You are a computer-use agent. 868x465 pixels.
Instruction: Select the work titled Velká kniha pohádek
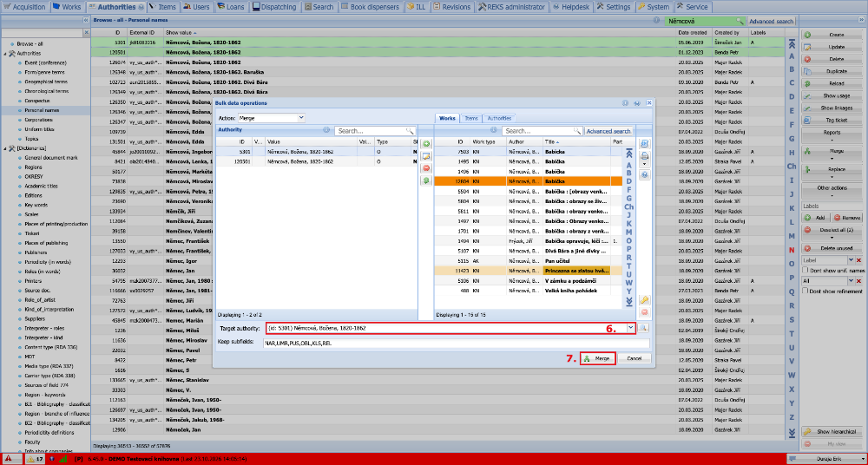click(528, 291)
